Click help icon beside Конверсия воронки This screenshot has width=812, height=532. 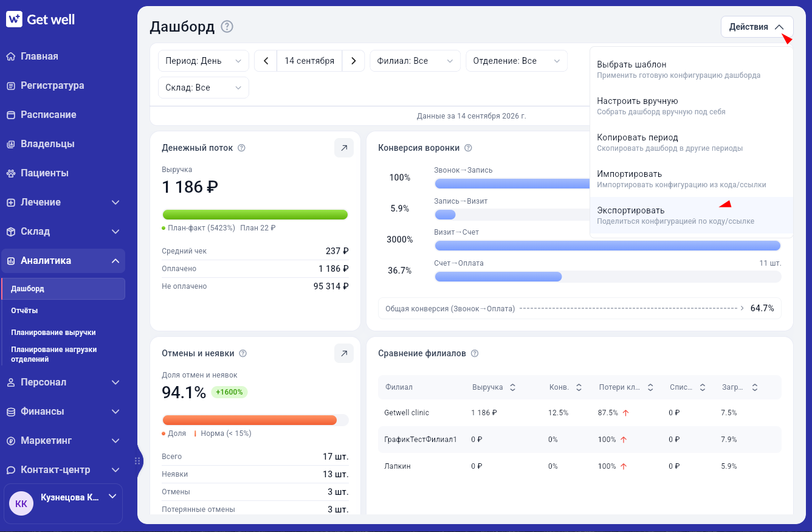click(468, 148)
